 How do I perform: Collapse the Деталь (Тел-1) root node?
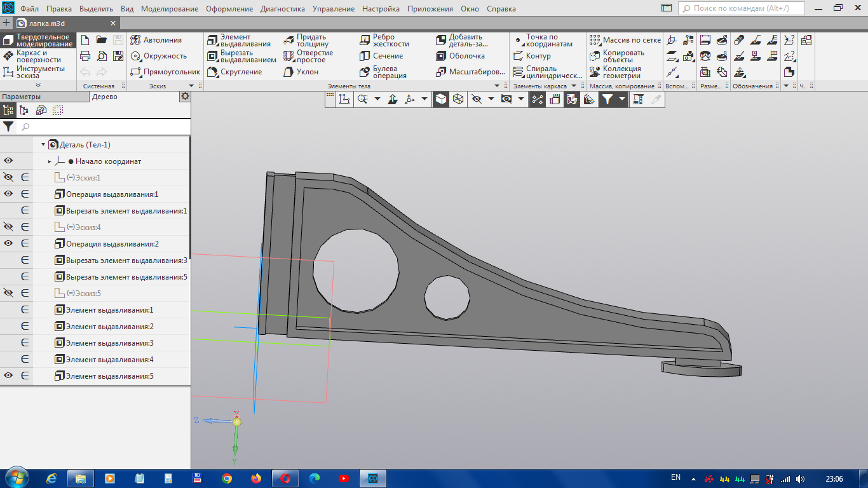pos(43,145)
